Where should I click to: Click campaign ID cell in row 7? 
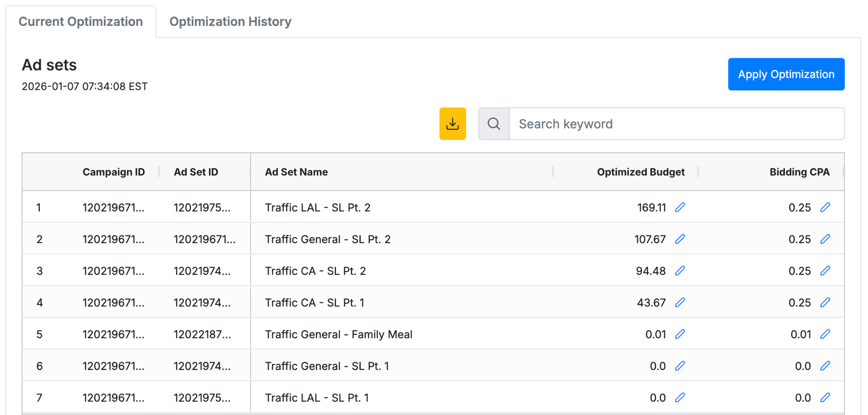(x=114, y=398)
